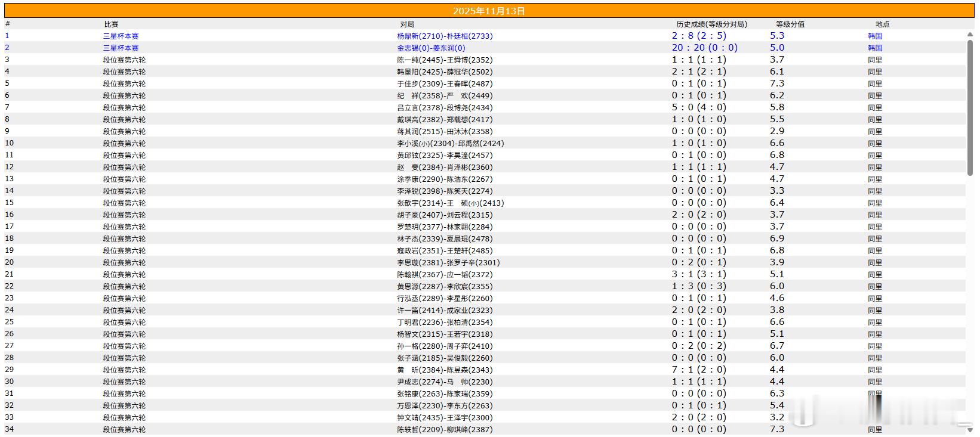
Task: Click 同里 location in row 13
Action: pyautogui.click(x=875, y=179)
